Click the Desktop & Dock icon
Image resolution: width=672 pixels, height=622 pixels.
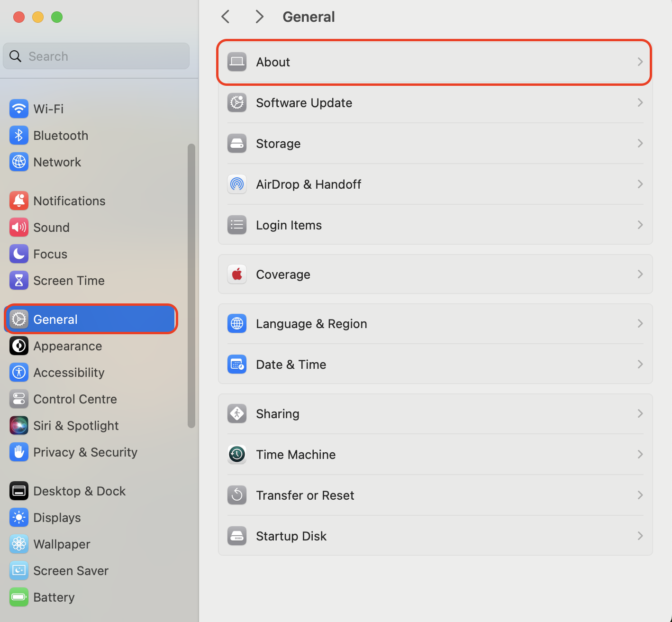[19, 491]
